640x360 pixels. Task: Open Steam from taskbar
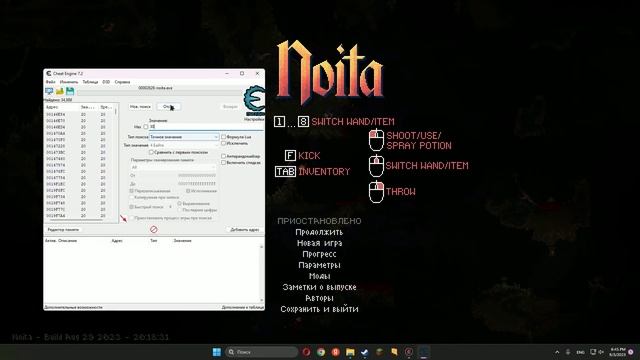pyautogui.click(x=364, y=352)
